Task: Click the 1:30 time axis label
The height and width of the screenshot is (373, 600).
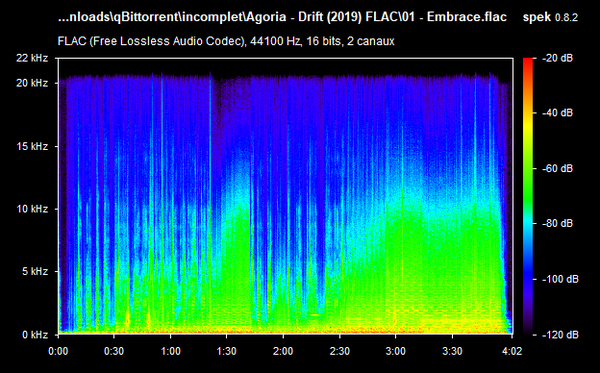Action: pos(227,351)
